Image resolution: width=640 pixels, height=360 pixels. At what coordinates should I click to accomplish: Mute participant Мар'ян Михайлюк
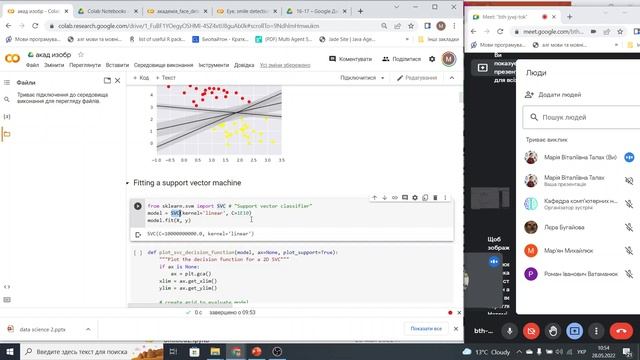(629, 251)
